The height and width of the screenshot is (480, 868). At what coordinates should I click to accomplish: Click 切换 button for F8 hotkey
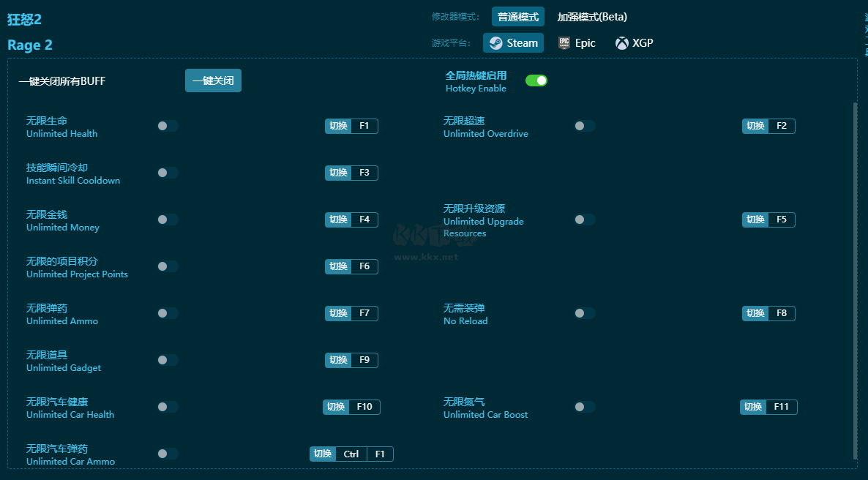click(755, 313)
